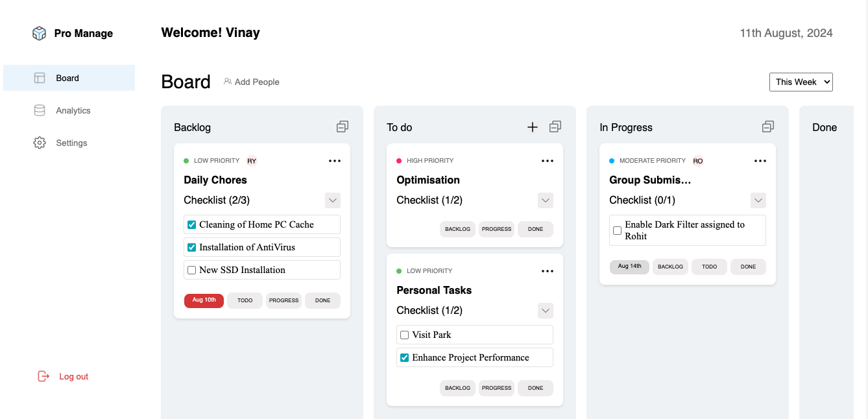Collapse all cards in Backlog column
The height and width of the screenshot is (419, 868).
pos(343,127)
